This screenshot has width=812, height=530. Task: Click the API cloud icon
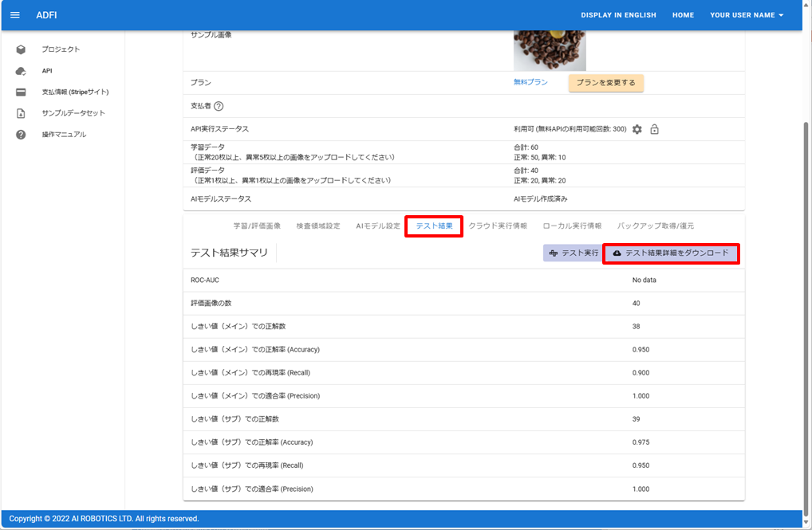pyautogui.click(x=21, y=71)
